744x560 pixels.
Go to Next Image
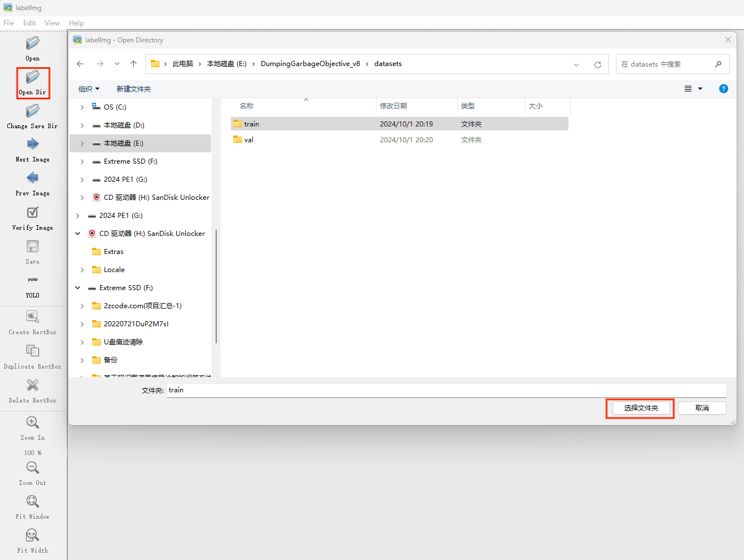[x=33, y=145]
